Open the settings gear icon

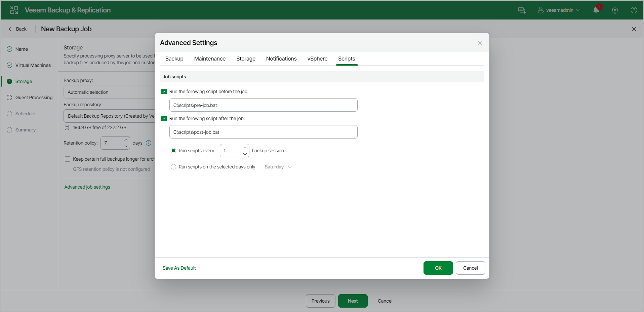[x=615, y=10]
